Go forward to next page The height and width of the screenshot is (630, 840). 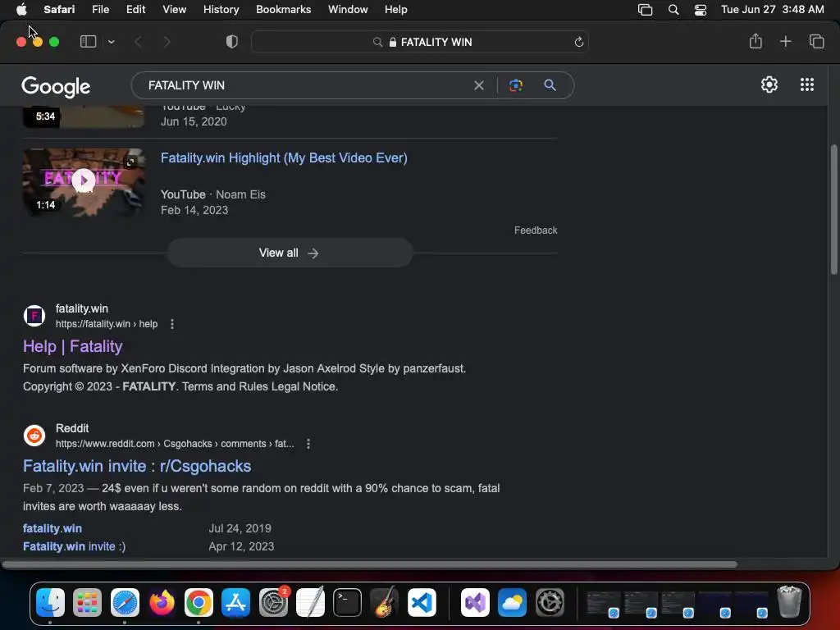pyautogui.click(x=167, y=42)
